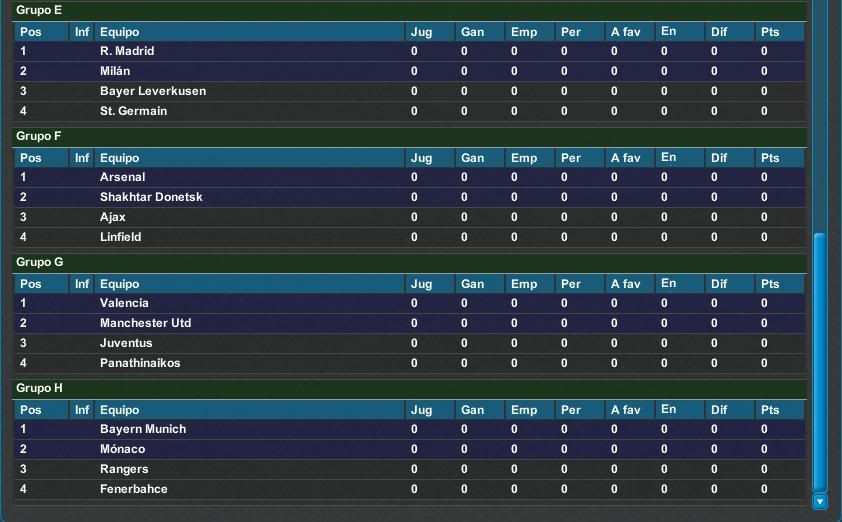Select Milán in the Grupo E table
Screen dimensions: 842x522
[x=115, y=71]
